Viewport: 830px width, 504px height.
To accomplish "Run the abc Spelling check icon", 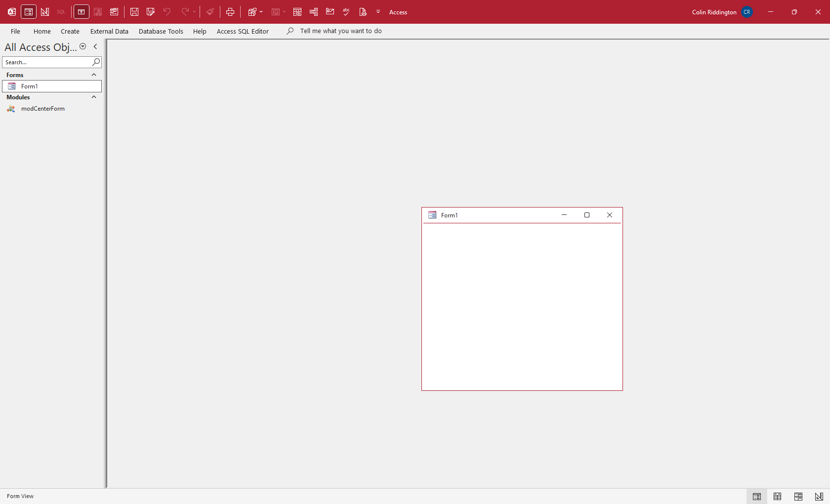I will [346, 12].
